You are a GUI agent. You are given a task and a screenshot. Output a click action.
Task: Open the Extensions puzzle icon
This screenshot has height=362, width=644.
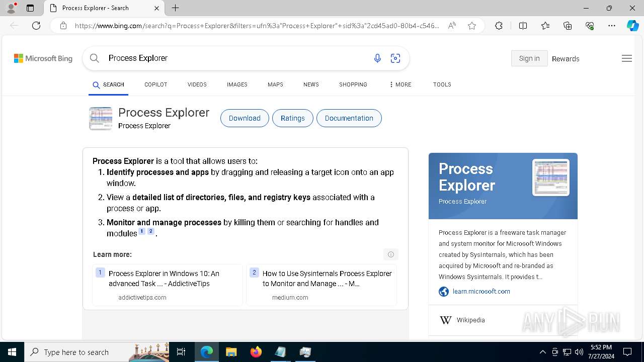(x=499, y=26)
